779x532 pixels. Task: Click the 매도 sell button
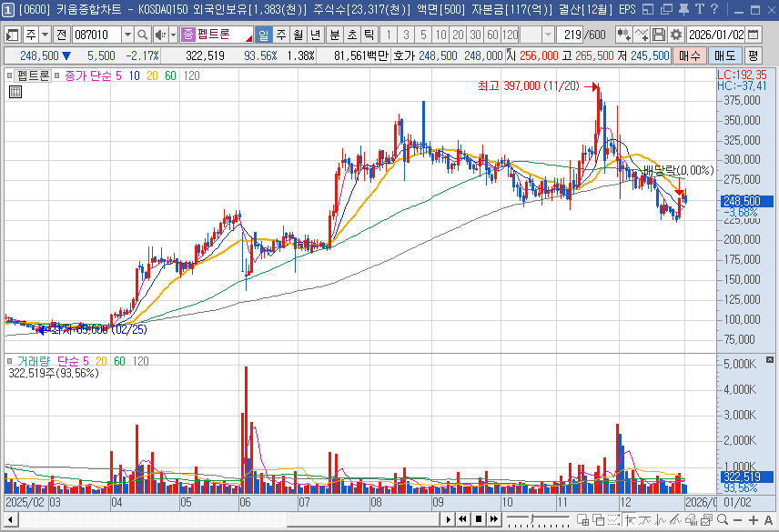pos(724,55)
